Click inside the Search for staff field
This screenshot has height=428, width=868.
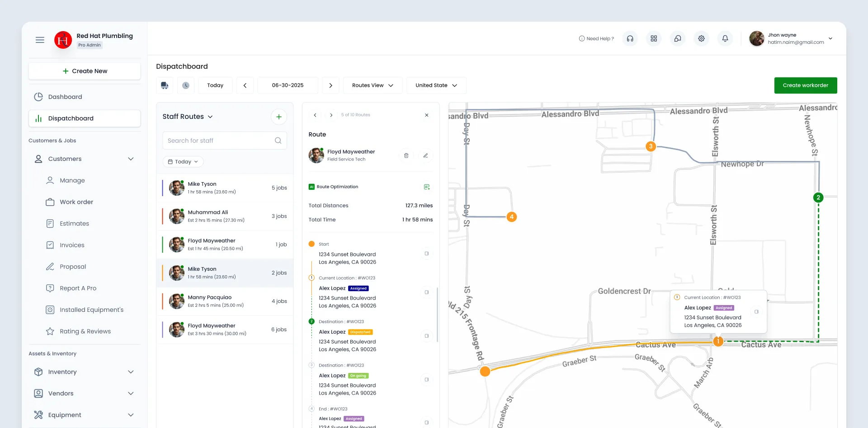(x=225, y=141)
